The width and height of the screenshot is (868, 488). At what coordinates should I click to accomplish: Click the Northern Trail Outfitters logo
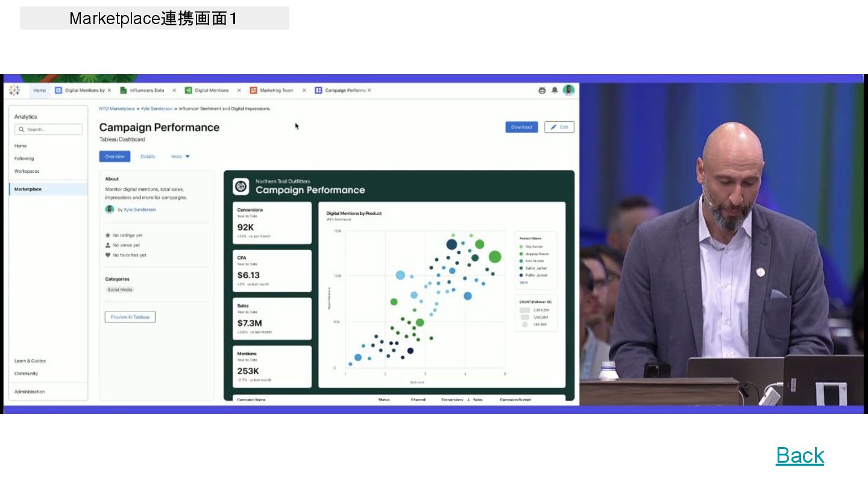[241, 187]
